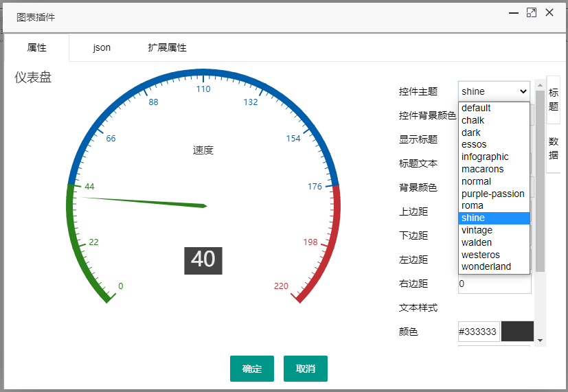Click the gauge tick label 66
This screenshot has width=568, height=392.
tap(111, 138)
